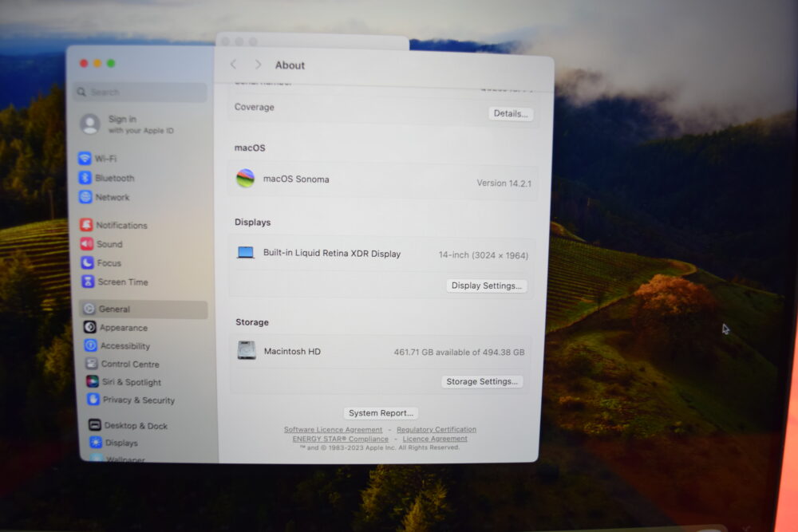The image size is (798, 532).
Task: Click the built-in display laptop icon
Action: tap(246, 252)
